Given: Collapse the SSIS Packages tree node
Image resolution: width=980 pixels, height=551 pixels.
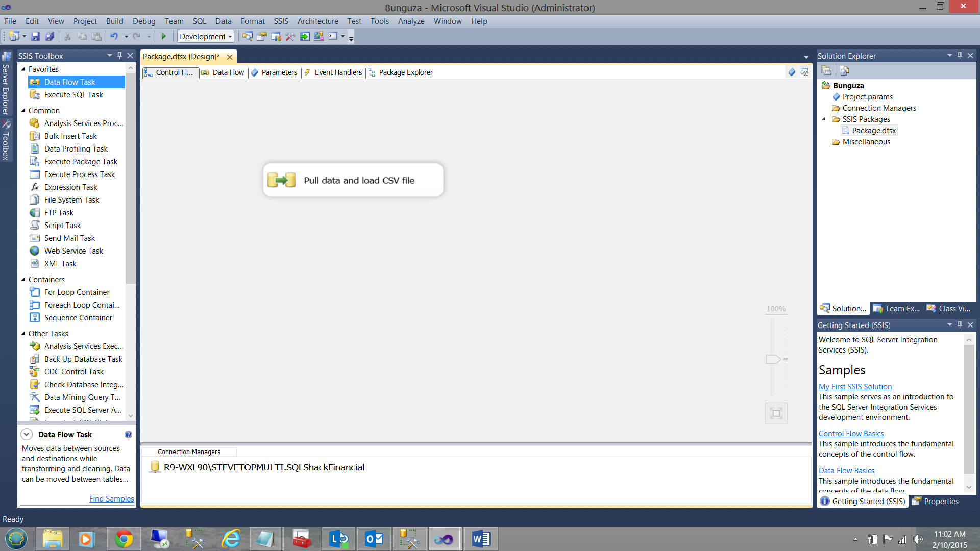Looking at the screenshot, I should (823, 119).
